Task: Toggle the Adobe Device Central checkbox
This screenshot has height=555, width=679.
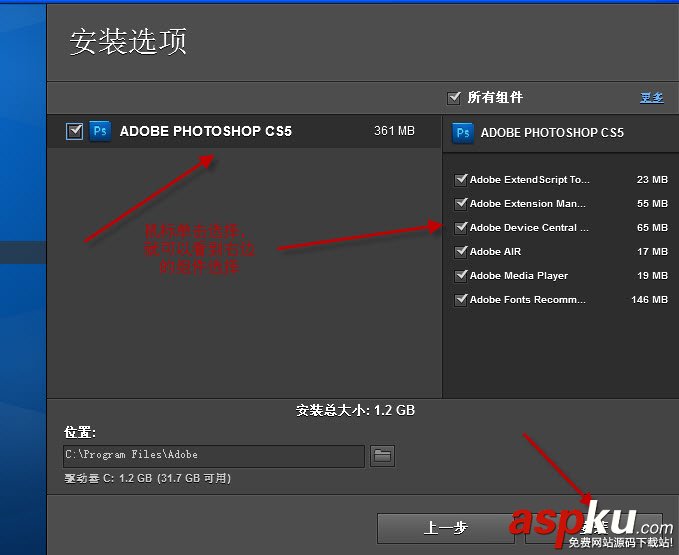Action: (461, 227)
